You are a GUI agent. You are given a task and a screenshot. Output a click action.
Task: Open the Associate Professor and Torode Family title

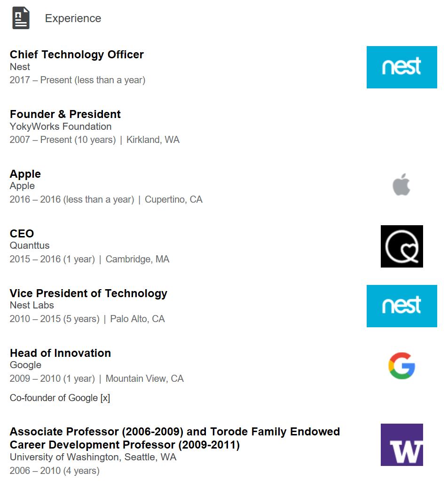pyautogui.click(x=175, y=438)
